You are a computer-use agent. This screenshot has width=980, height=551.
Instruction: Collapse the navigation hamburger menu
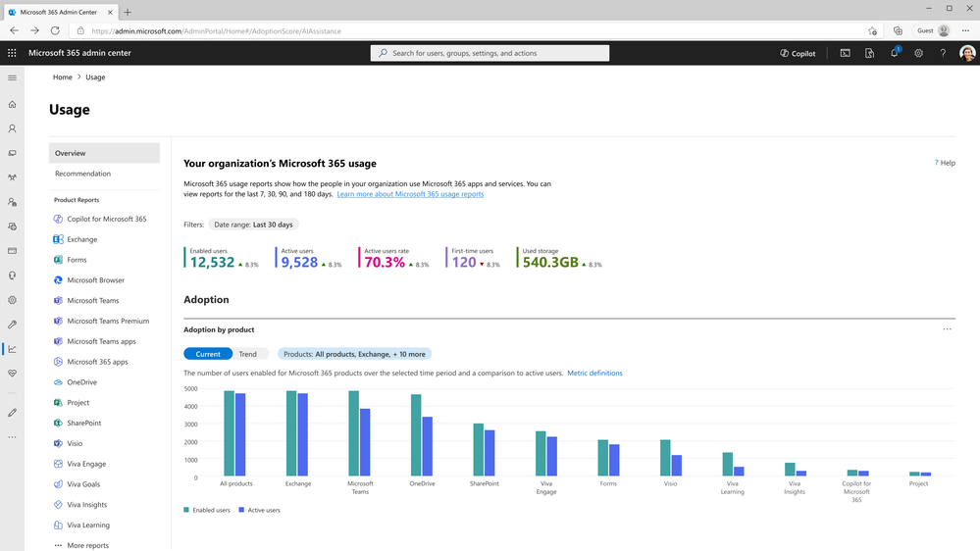(x=12, y=77)
